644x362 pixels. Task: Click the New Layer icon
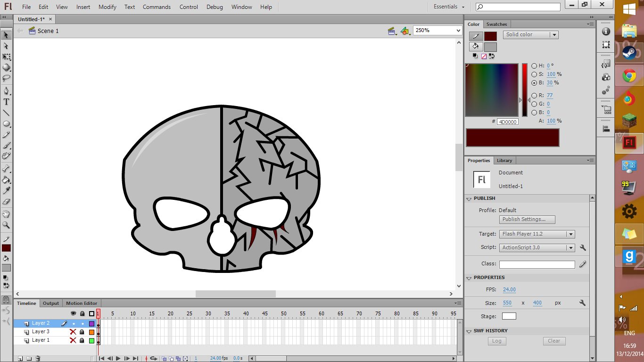tap(20, 359)
